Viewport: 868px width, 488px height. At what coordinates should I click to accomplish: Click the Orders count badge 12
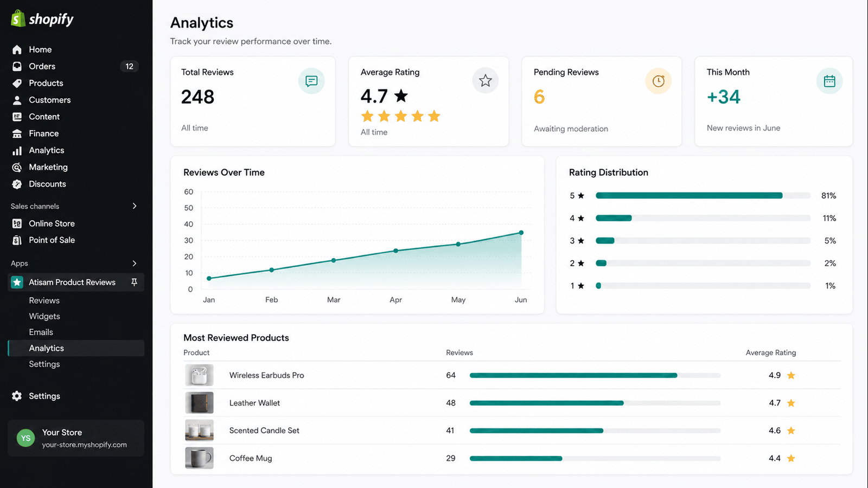click(129, 66)
